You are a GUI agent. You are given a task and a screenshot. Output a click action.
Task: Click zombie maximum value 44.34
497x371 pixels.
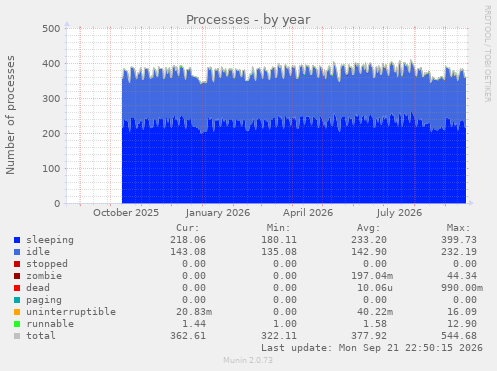(462, 276)
